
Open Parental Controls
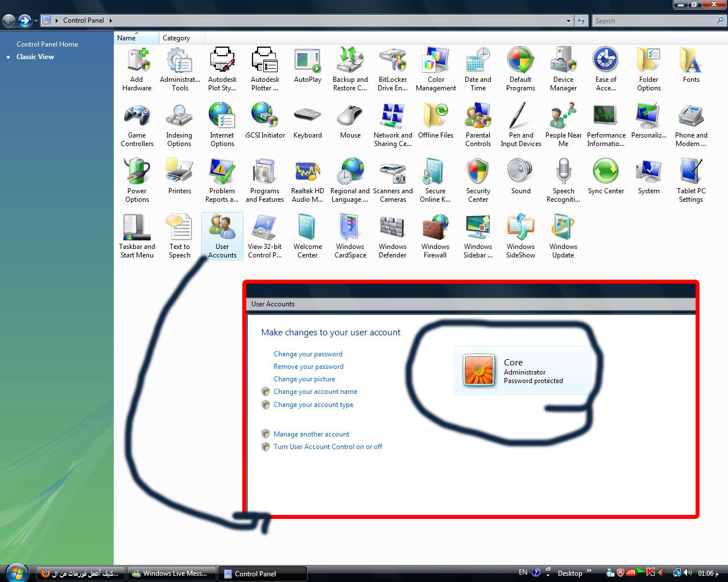[x=478, y=125]
